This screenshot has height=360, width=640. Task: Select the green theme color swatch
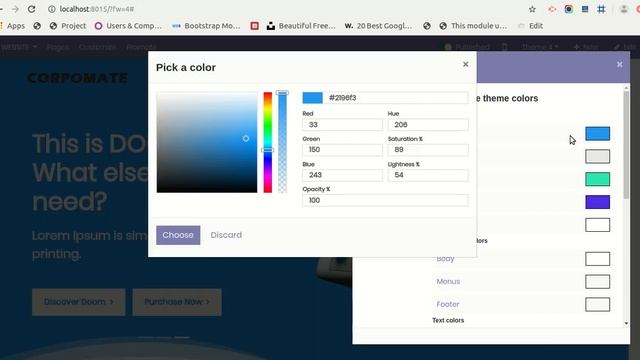coord(598,179)
